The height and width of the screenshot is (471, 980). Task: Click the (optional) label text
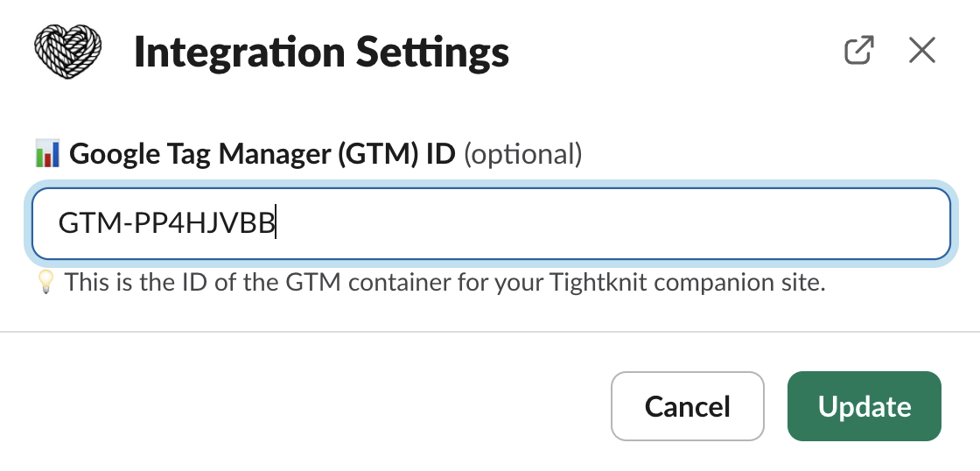(x=522, y=155)
